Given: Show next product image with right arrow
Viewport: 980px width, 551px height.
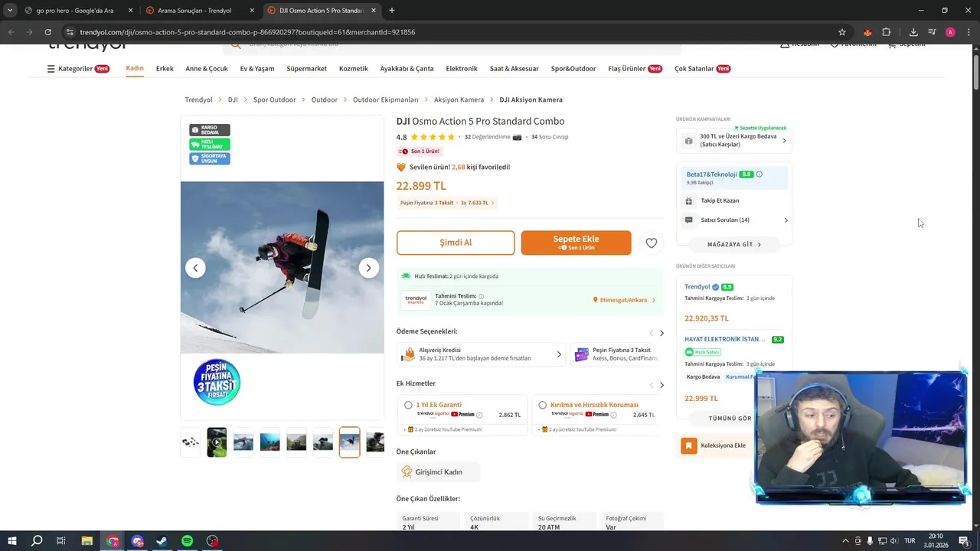Looking at the screenshot, I should pyautogui.click(x=368, y=268).
